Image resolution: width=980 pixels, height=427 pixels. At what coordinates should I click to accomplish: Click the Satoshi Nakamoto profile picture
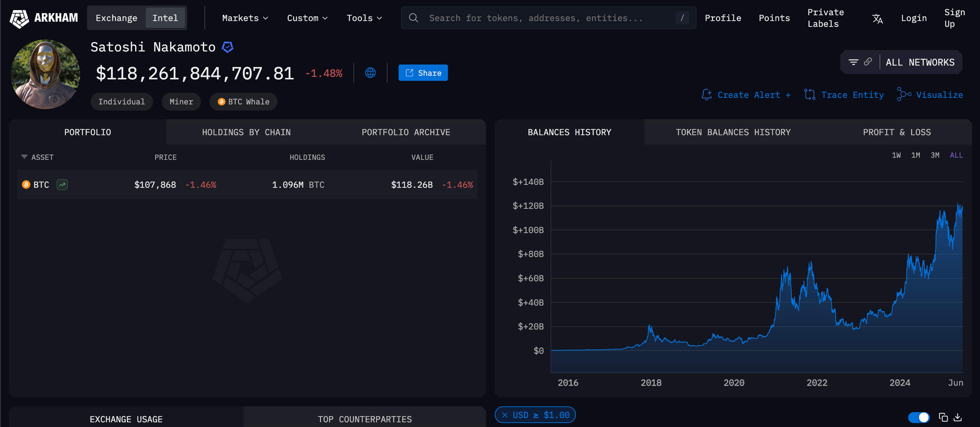click(45, 74)
